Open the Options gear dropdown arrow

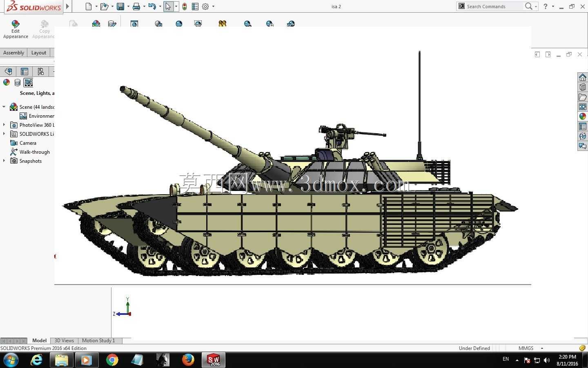pos(213,7)
